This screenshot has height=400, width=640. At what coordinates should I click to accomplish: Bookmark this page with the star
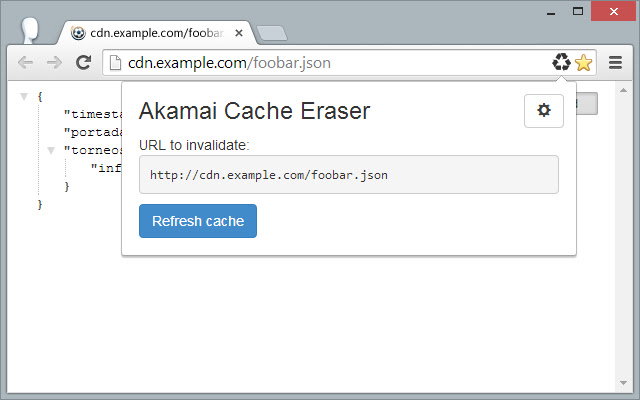(584, 63)
